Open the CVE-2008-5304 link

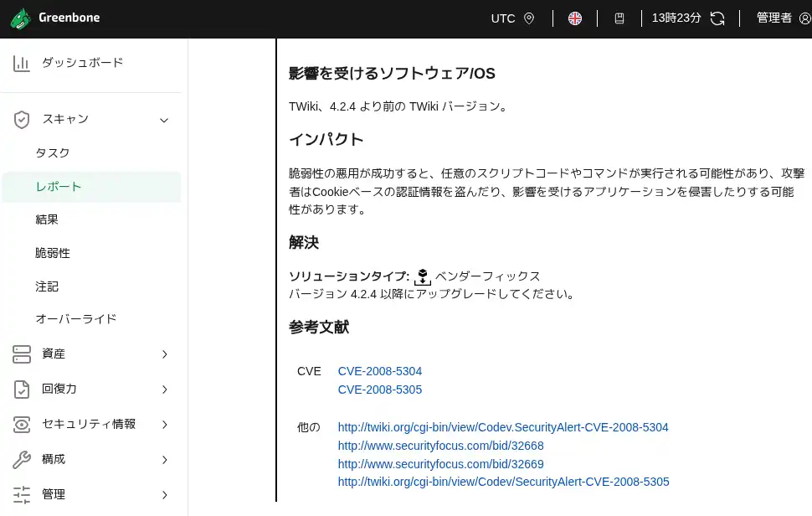[380, 371]
